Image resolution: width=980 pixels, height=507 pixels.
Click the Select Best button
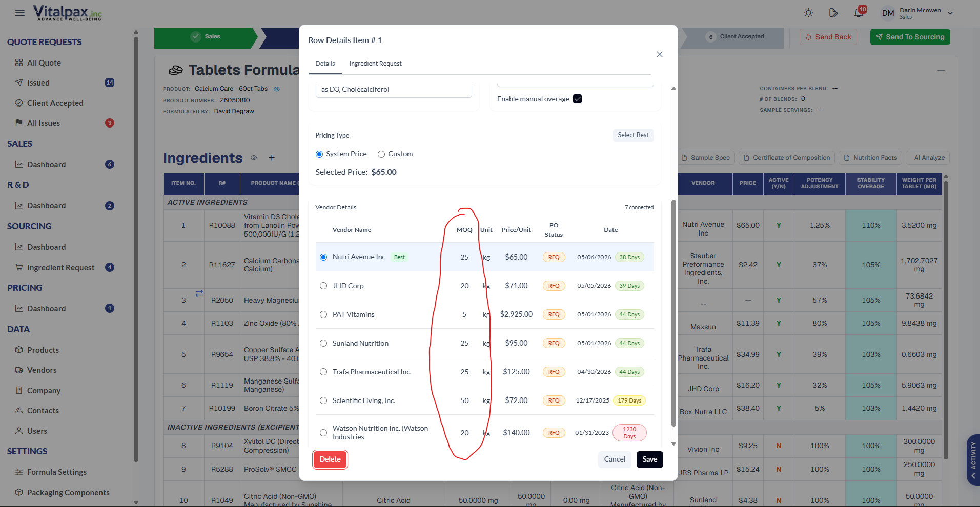[x=633, y=135]
